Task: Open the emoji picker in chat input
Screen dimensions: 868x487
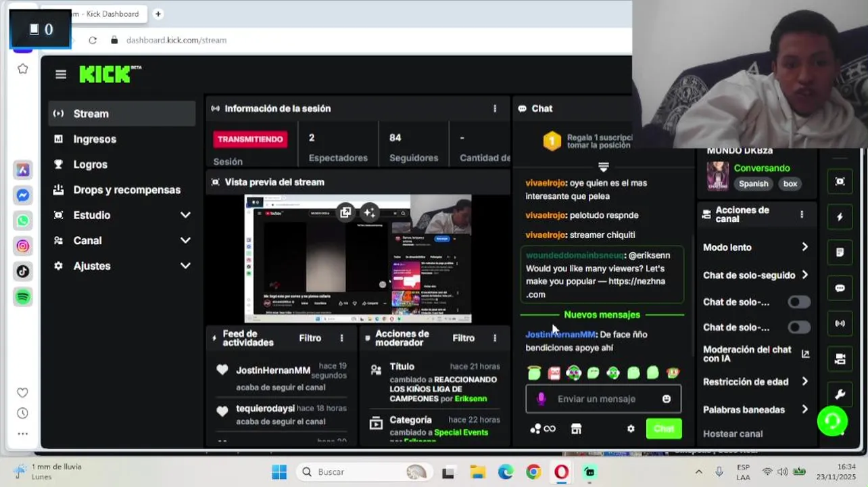Action: (667, 399)
